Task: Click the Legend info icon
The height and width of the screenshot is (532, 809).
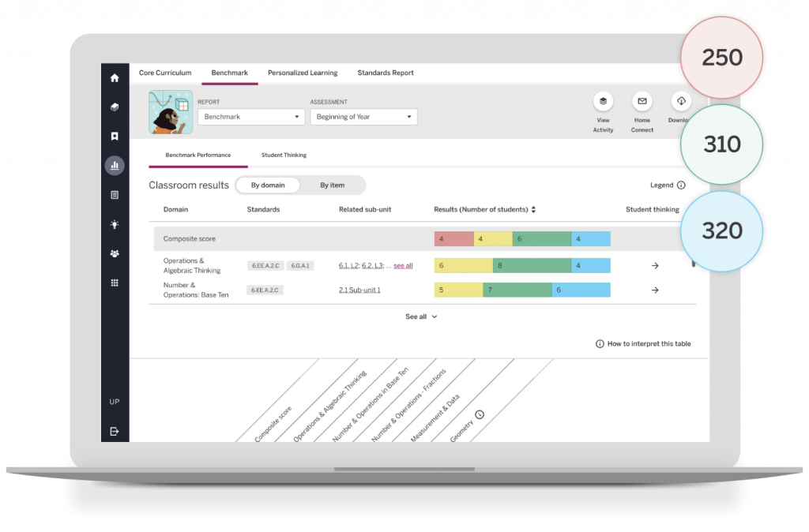Action: pos(681,185)
